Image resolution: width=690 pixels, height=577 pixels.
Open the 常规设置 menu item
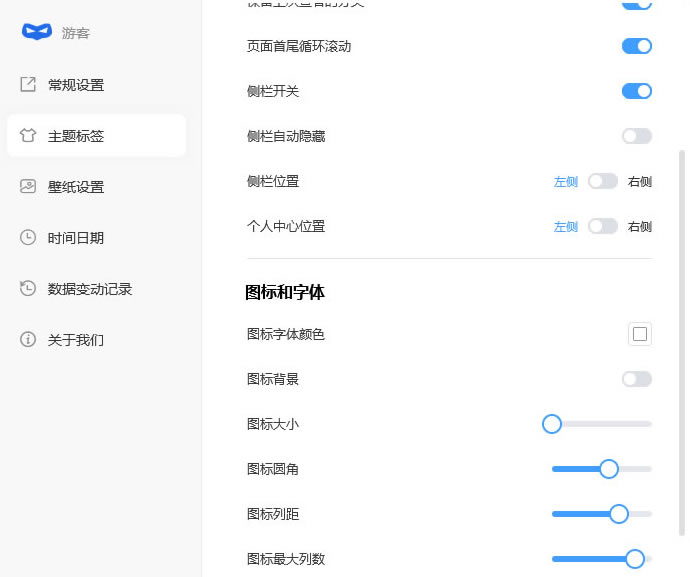coord(76,85)
